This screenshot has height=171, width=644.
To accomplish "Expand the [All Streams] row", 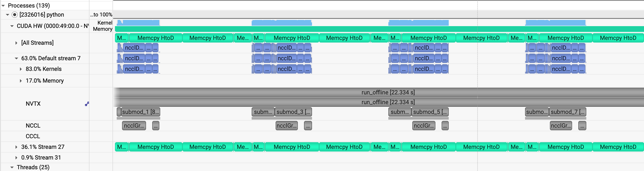I will point(16,43).
